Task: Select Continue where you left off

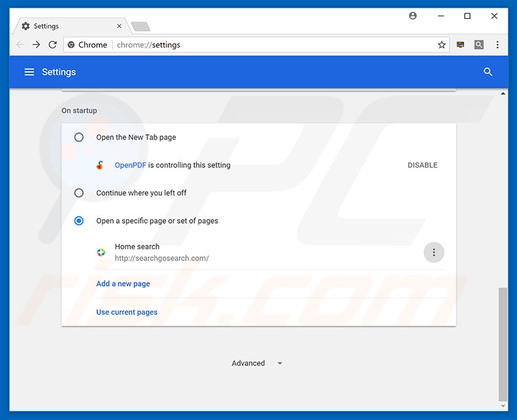Action: [79, 193]
